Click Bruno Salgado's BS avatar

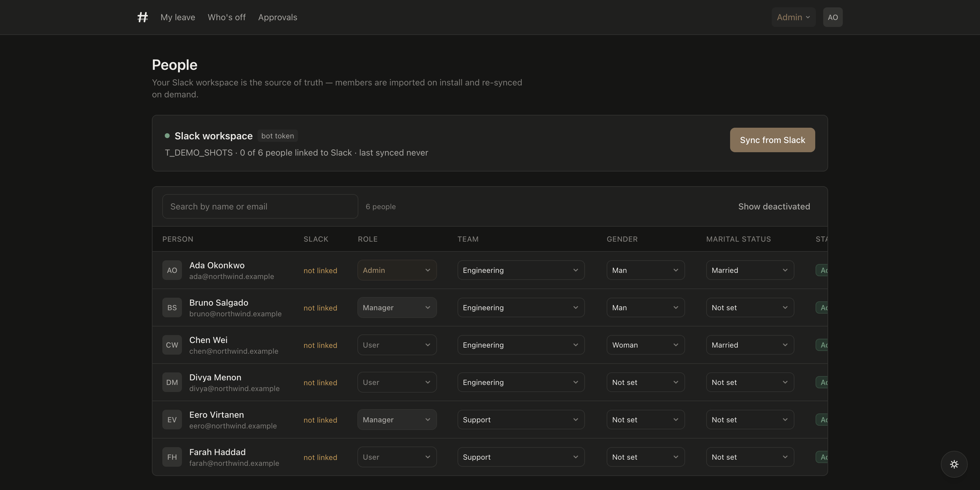[172, 307]
